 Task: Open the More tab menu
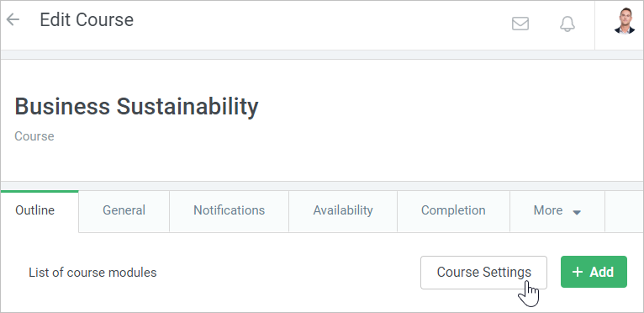click(x=557, y=211)
